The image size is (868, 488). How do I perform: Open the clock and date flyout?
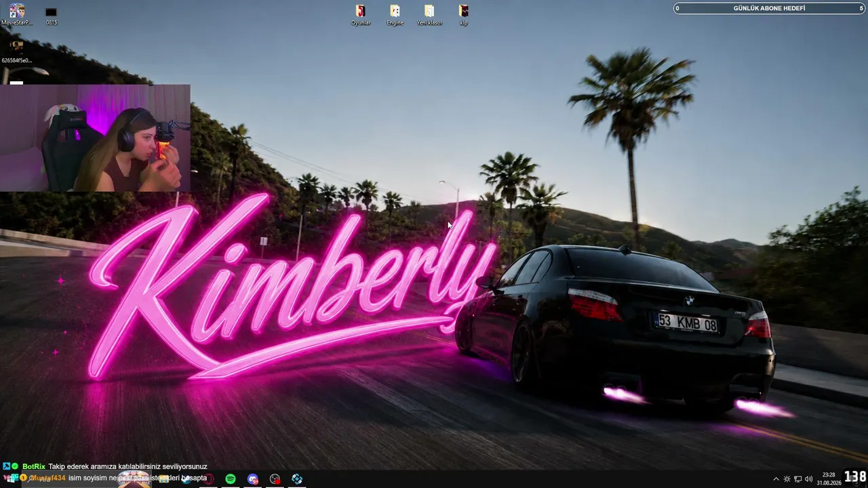(829, 479)
